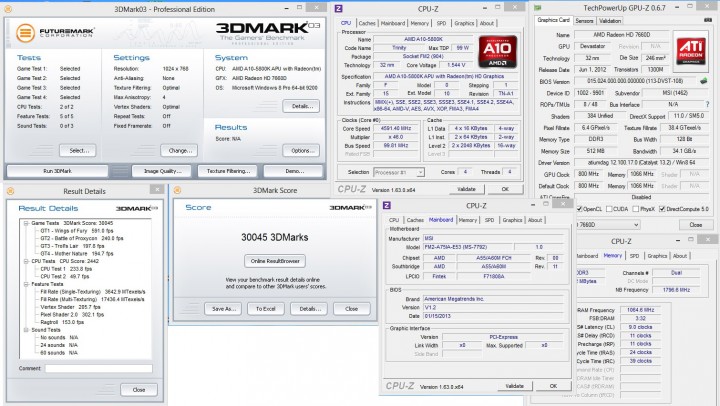Screen dimensions: 720x406
Task: Toggle the OpenCL checkbox in GPU-Z
Action: click(579, 209)
